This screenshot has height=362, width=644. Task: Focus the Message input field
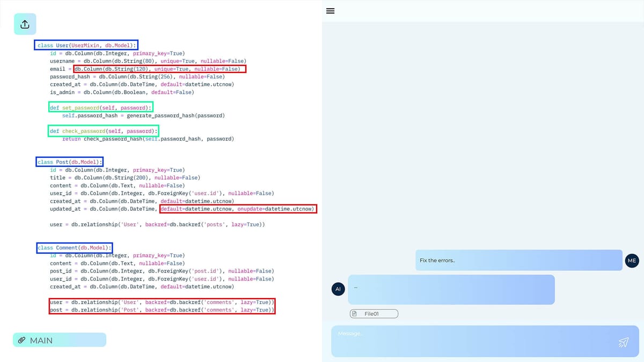[x=472, y=341]
